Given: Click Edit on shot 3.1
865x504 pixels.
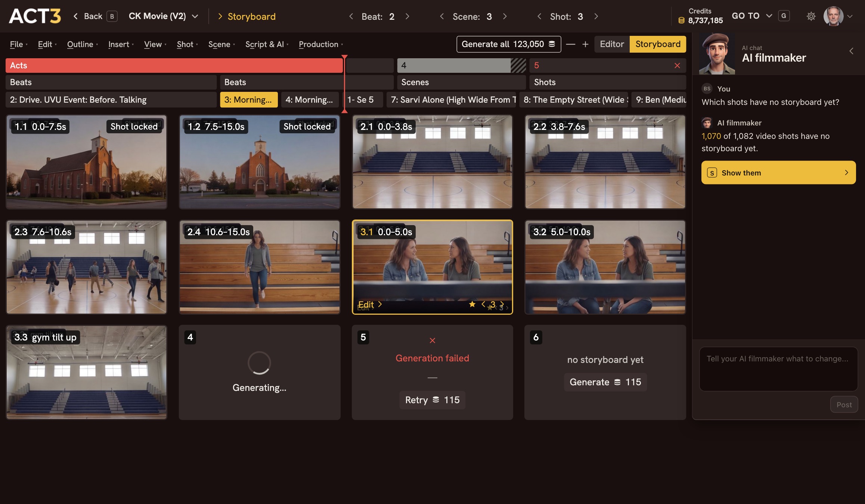Looking at the screenshot, I should [370, 304].
